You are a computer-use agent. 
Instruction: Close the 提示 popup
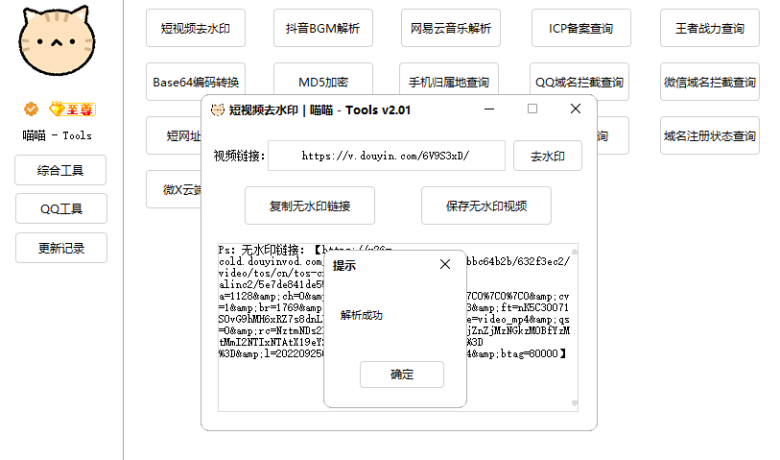pyautogui.click(x=445, y=264)
